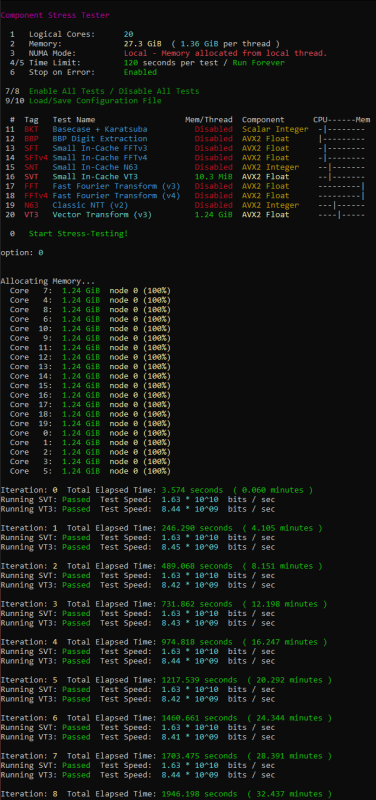Screen dimensions: 376x800
Task: Click the 'Vector Transform (v3)' test name
Action: point(102,215)
